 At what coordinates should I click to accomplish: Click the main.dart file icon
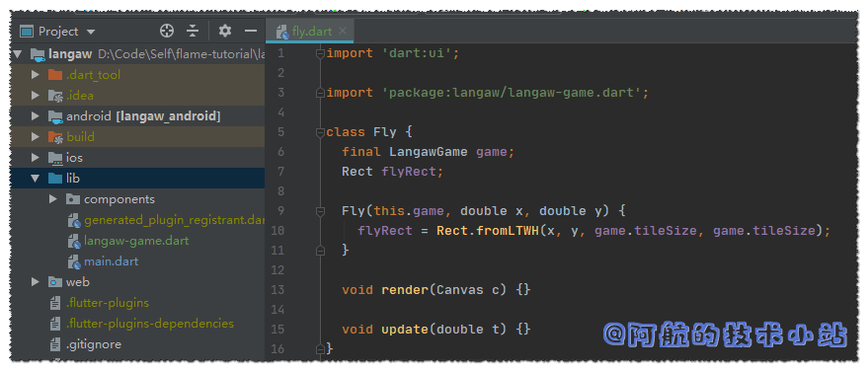[x=74, y=261]
